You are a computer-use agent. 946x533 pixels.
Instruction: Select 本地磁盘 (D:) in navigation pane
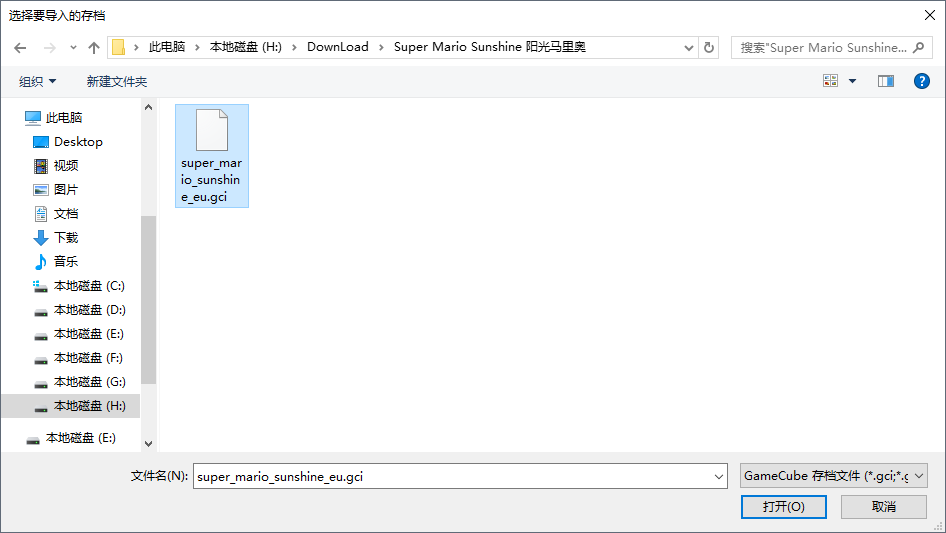pyautogui.click(x=89, y=310)
